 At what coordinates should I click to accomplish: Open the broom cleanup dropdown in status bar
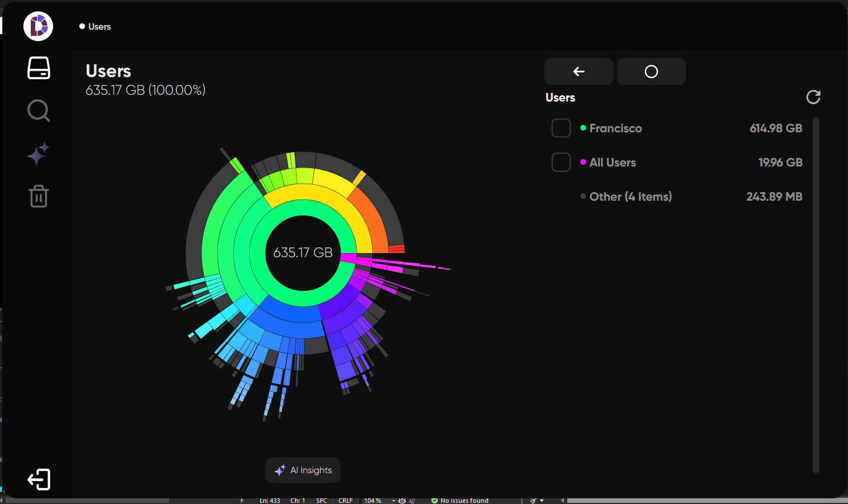tap(536, 501)
